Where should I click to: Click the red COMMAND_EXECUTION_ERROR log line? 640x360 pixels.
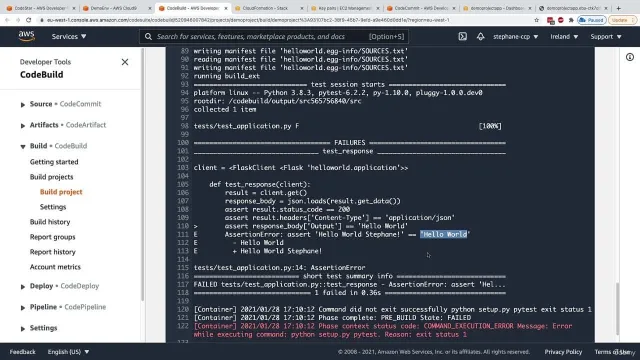pos(383,330)
